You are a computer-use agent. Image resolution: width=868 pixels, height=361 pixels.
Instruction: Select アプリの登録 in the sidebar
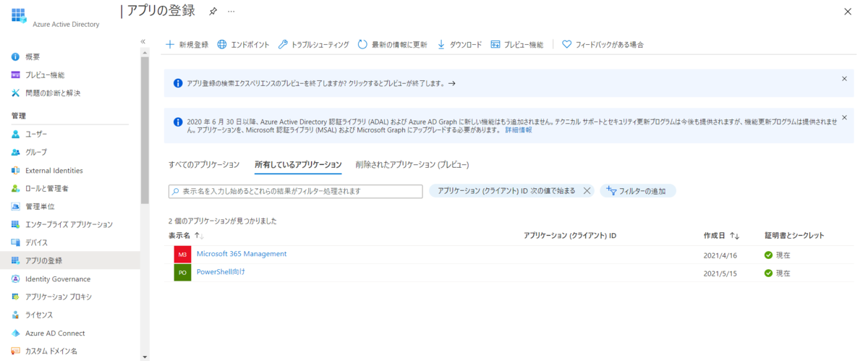(x=69, y=260)
